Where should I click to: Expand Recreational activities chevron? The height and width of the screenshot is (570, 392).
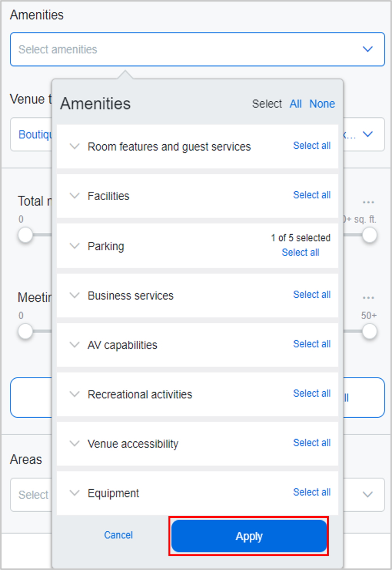75,394
